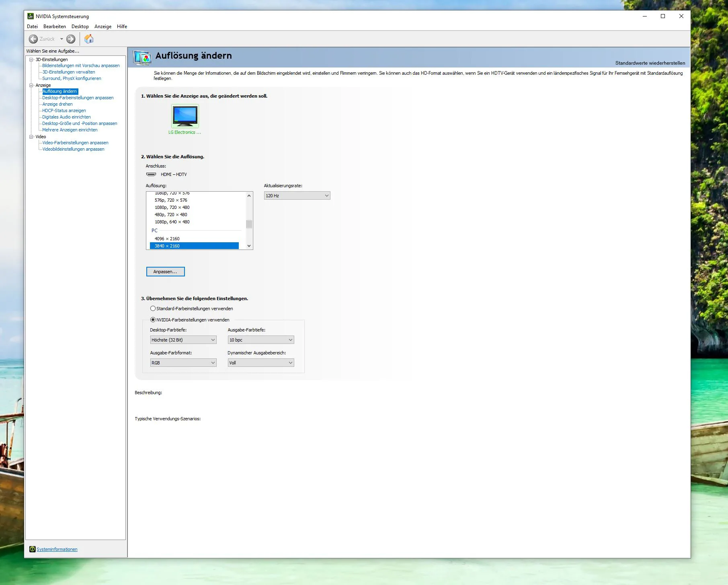Open Surround, PhysX konfigurieren
728x585 pixels.
coord(72,78)
